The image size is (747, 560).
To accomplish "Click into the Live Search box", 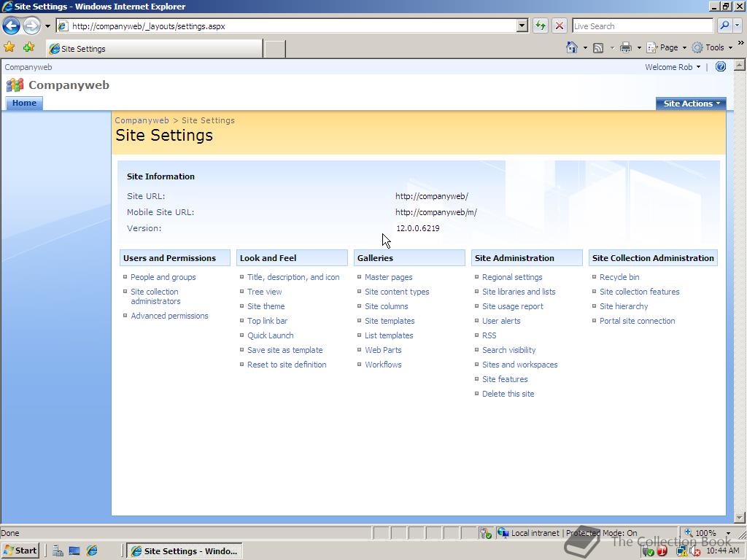I will pos(642,26).
